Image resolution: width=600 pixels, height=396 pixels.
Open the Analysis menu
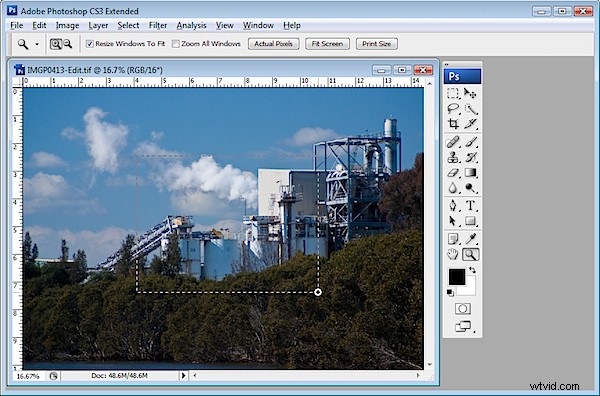tap(191, 26)
